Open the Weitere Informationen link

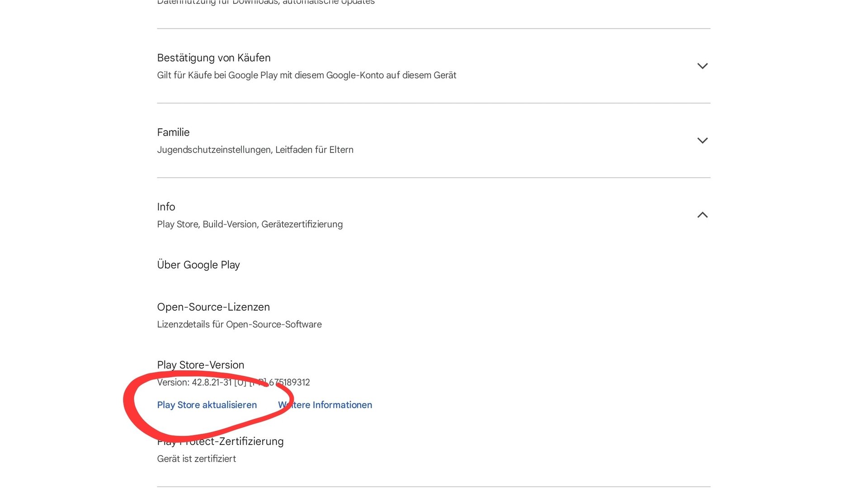[325, 405]
